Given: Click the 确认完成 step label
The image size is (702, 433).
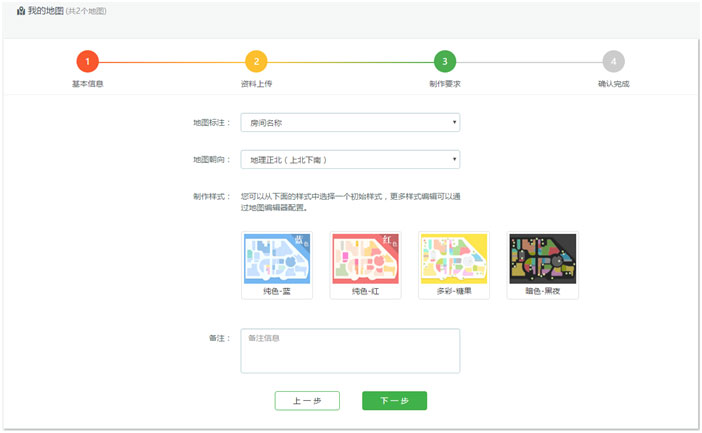Looking at the screenshot, I should pyautogui.click(x=613, y=84).
